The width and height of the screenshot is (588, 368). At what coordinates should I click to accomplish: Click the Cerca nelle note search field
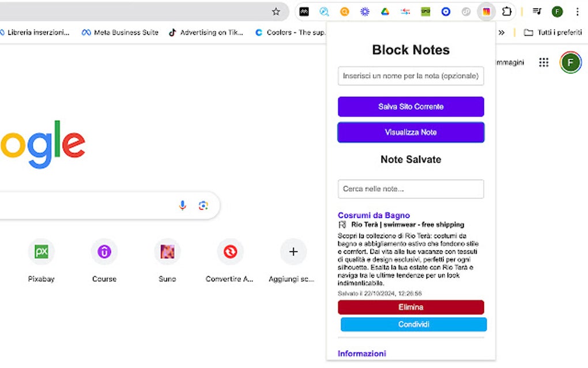[410, 189]
